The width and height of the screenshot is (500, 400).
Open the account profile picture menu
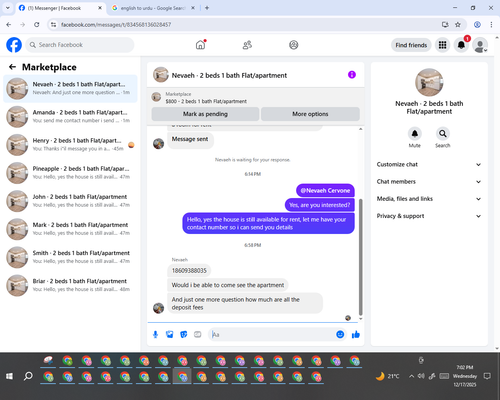click(480, 45)
